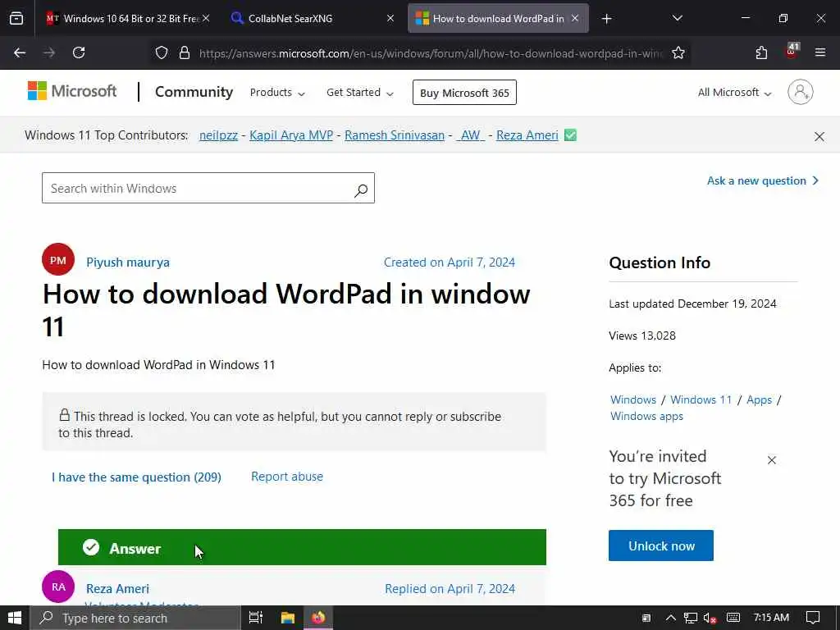Open the touch keyboard tray icon

[733, 619]
